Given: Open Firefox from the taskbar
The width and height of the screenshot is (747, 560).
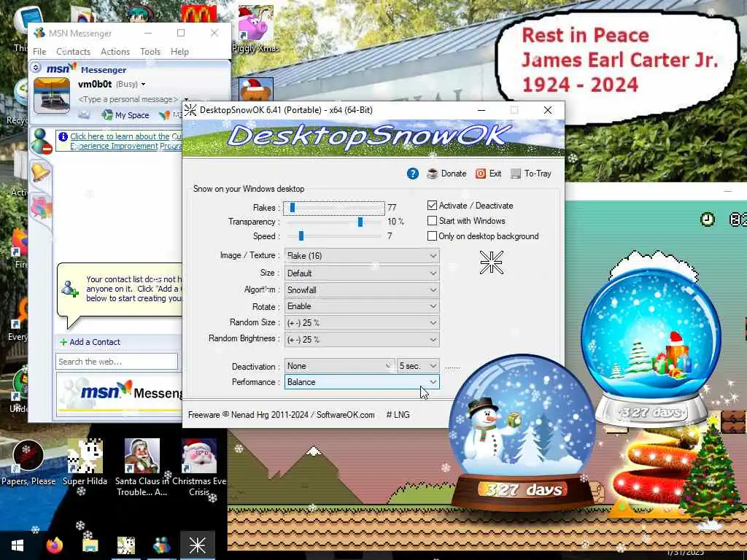Looking at the screenshot, I should (54, 545).
